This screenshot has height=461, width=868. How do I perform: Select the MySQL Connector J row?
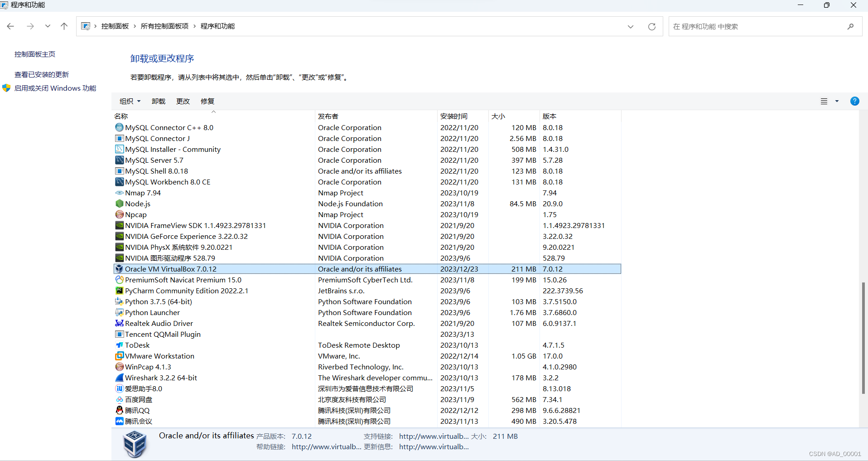point(367,138)
